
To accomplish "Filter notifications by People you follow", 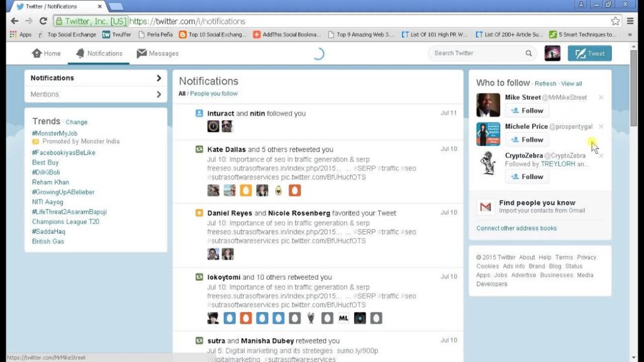I will click(214, 94).
